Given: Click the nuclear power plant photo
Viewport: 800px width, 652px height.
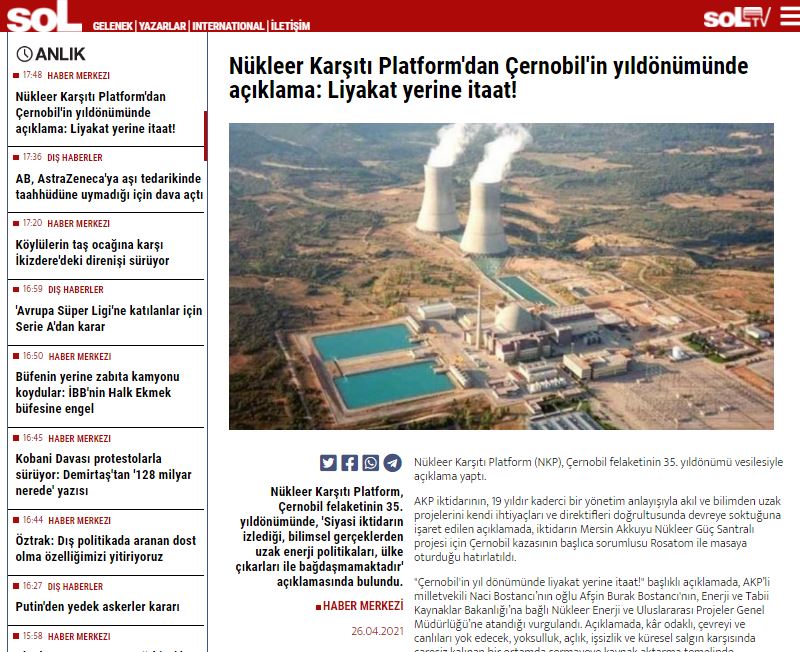Looking at the screenshot, I should coord(501,276).
